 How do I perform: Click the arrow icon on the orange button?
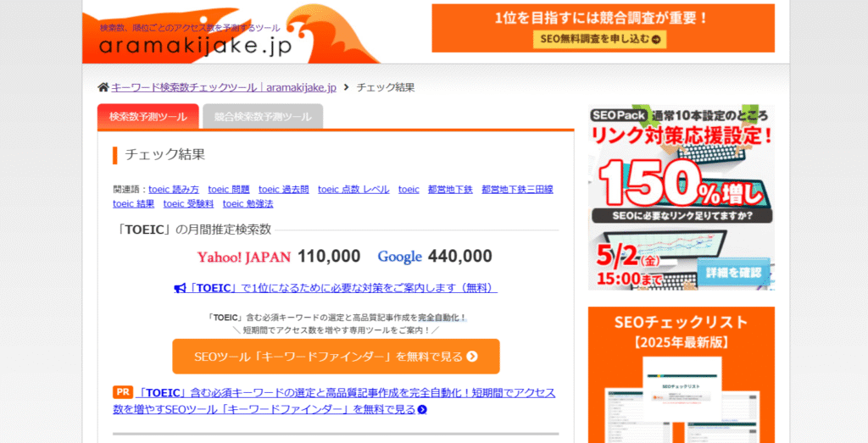(471, 357)
